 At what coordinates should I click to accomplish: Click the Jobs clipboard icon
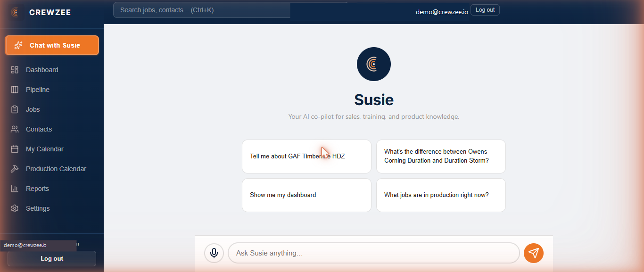[15, 109]
